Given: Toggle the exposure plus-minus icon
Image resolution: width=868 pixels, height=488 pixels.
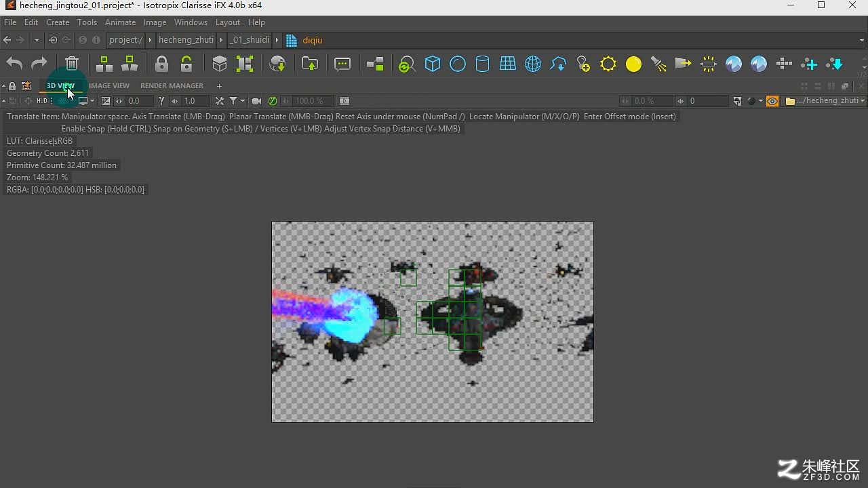Looking at the screenshot, I should click(x=106, y=101).
